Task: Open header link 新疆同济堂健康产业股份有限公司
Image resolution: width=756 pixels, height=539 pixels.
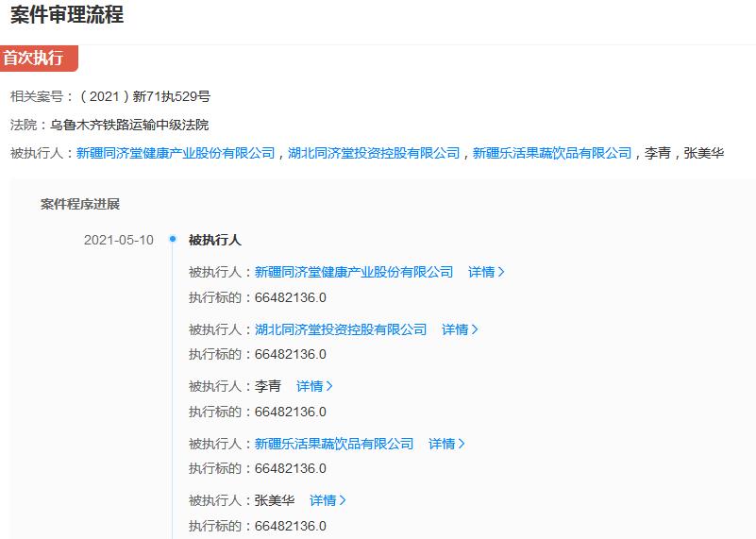Action: (176, 153)
